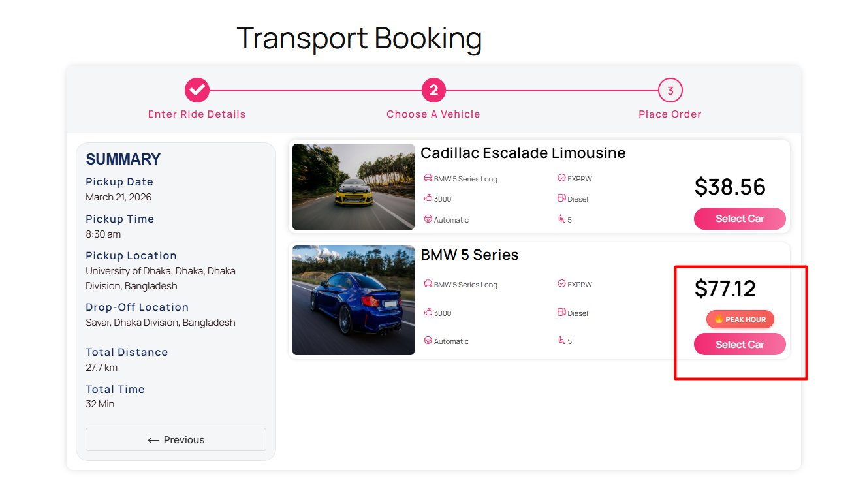
Task: Click the step 2 circle indicator
Action: tap(433, 90)
